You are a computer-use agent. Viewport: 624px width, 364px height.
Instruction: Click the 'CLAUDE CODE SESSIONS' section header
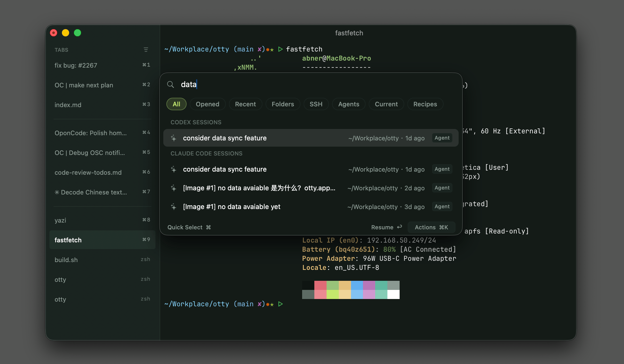(x=206, y=153)
